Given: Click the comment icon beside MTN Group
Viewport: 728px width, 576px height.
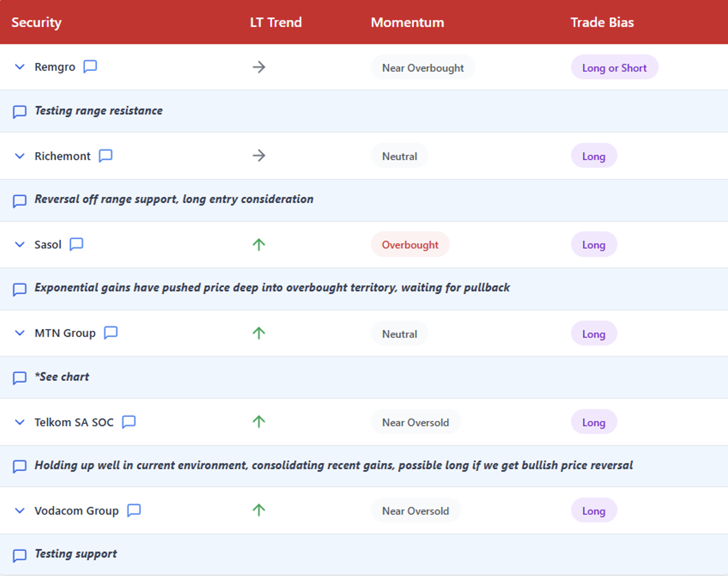Looking at the screenshot, I should 111,332.
